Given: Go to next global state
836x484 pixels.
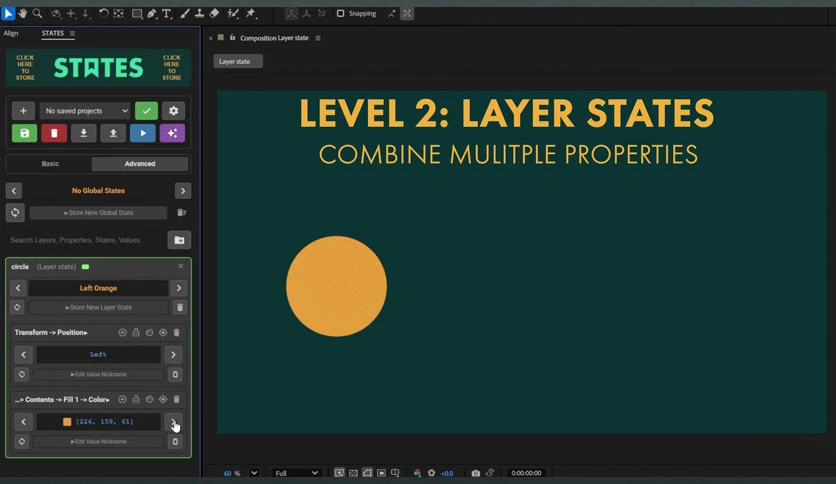Looking at the screenshot, I should click(183, 190).
